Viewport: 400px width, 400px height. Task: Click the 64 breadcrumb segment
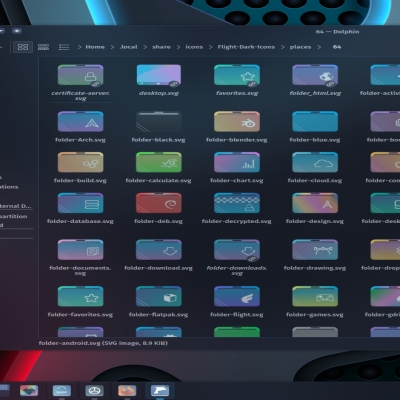(x=337, y=47)
